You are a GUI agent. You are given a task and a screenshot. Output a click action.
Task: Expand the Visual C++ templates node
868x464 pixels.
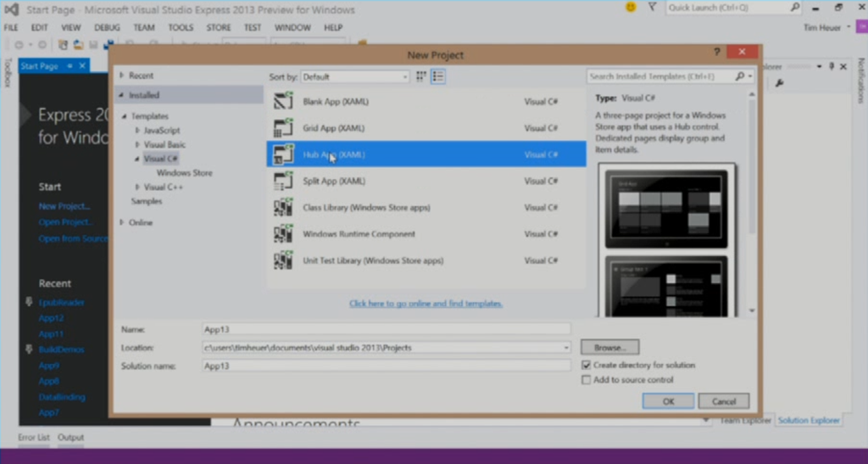coord(137,187)
